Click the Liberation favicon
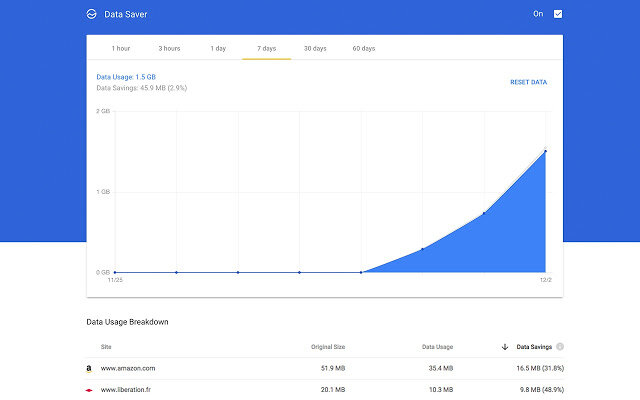The height and width of the screenshot is (400, 640). 90,389
